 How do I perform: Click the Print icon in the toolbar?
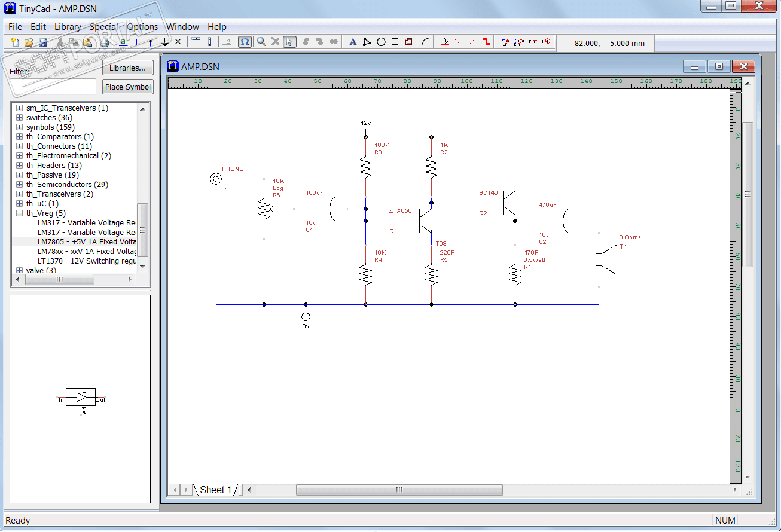pos(105,42)
